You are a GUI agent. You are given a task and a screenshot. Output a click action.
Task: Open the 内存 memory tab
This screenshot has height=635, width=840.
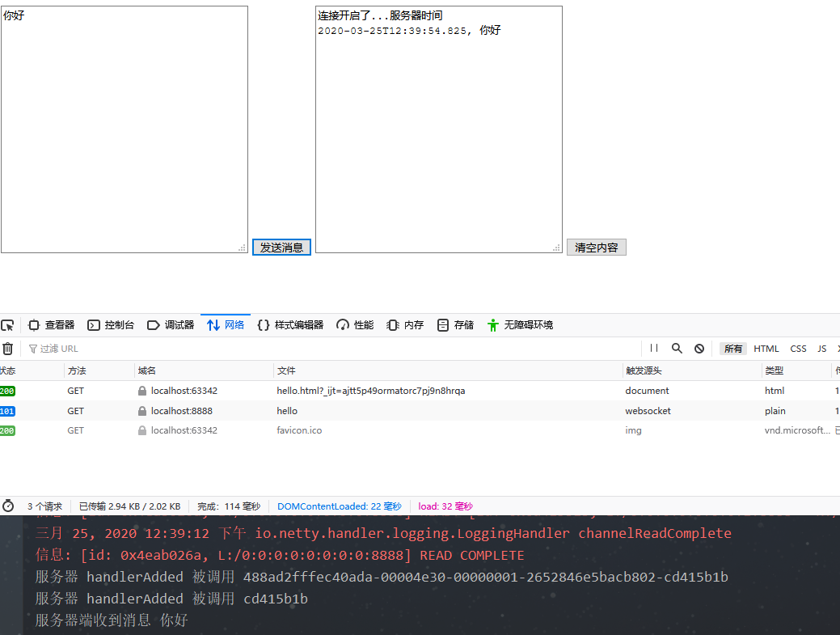click(405, 325)
